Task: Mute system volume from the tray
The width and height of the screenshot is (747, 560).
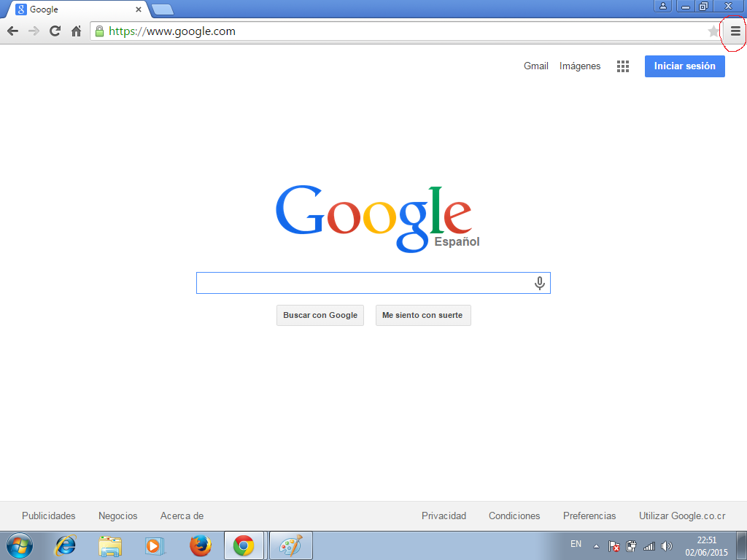Action: point(667,544)
